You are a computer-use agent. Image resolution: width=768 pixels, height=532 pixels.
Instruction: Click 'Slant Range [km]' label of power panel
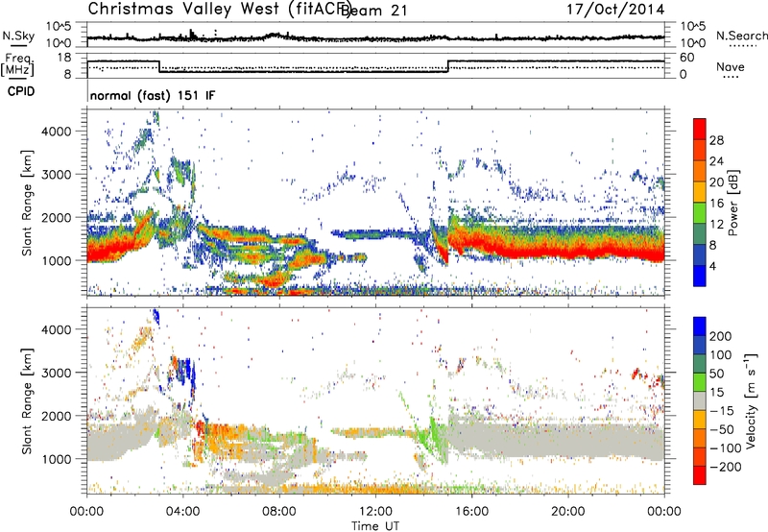click(x=27, y=203)
